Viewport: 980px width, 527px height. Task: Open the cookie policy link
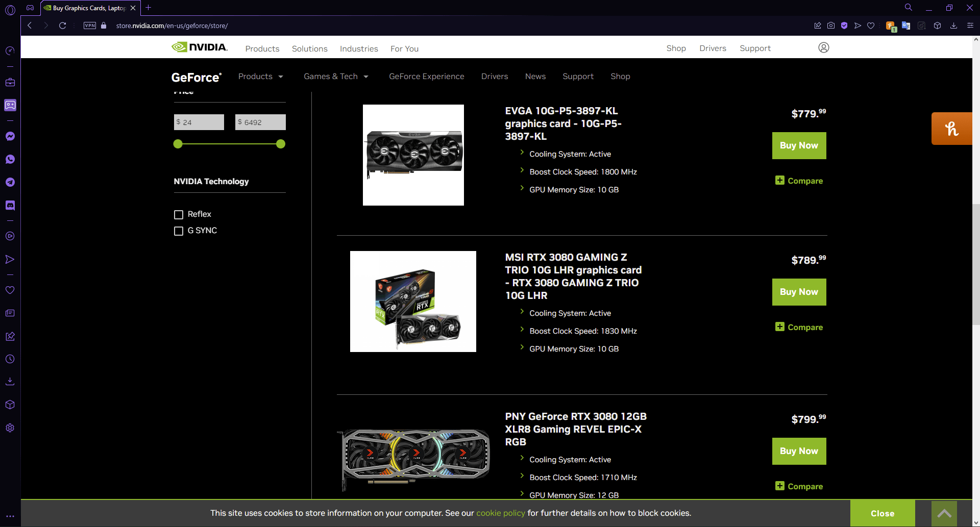[x=500, y=513]
